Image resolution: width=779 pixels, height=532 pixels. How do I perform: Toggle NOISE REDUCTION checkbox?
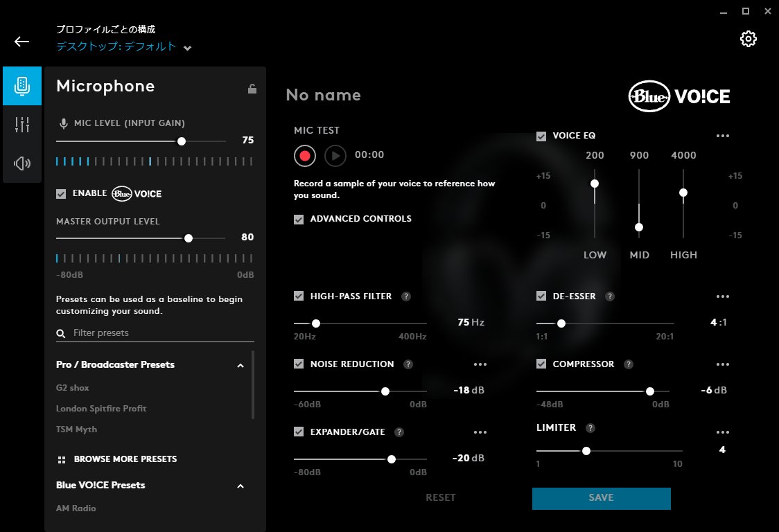(299, 364)
